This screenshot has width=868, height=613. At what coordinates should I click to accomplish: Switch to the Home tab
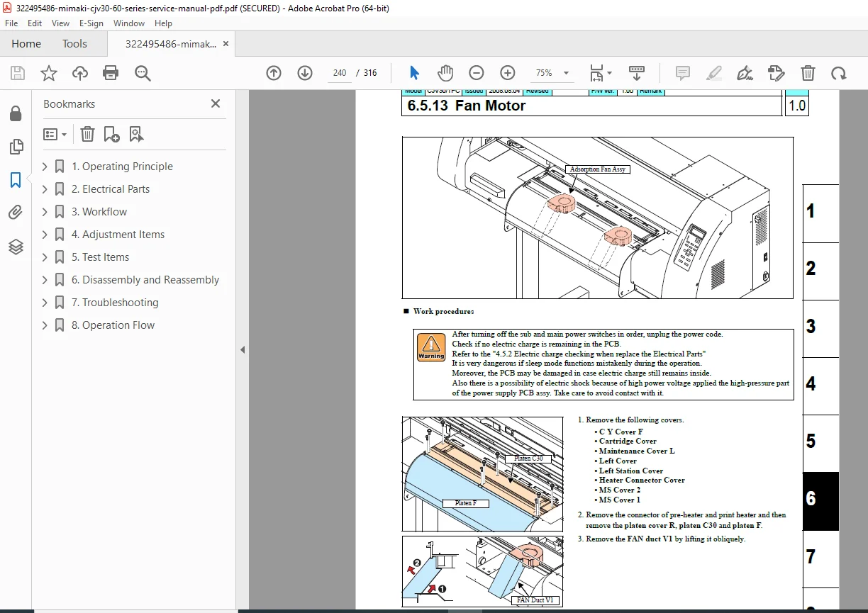click(x=26, y=44)
